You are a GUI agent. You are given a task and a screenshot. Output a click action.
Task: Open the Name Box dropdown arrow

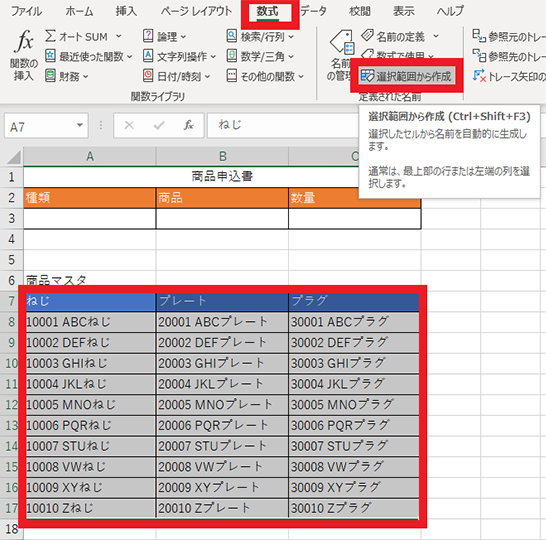(x=80, y=125)
